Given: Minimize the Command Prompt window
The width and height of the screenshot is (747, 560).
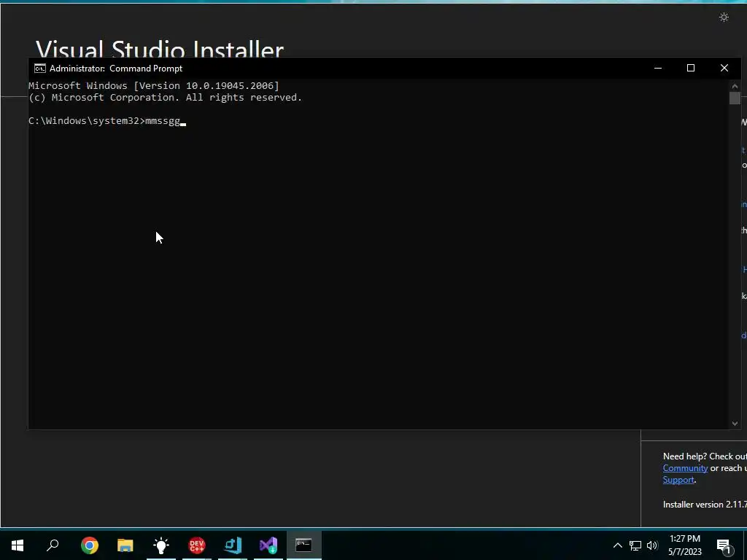Looking at the screenshot, I should (658, 68).
